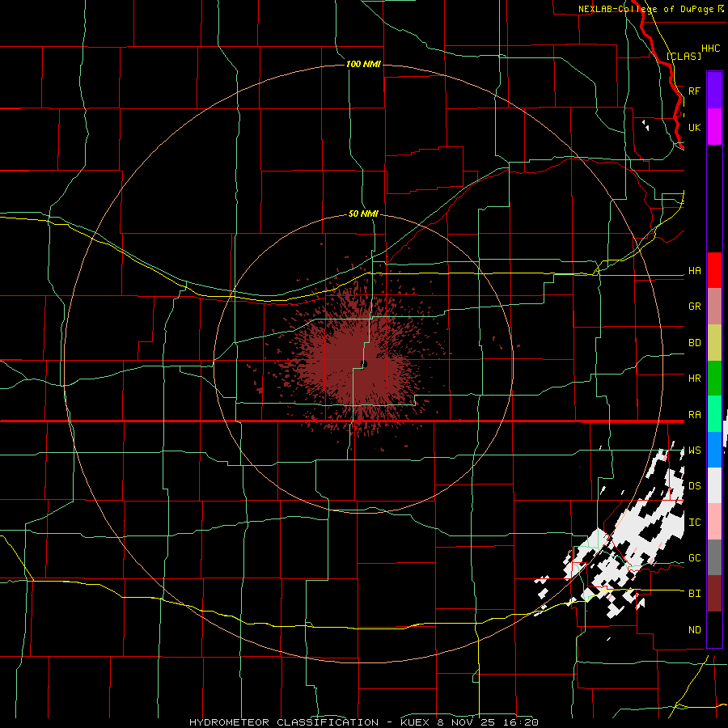Click the white DS legend swatch

tap(714, 485)
